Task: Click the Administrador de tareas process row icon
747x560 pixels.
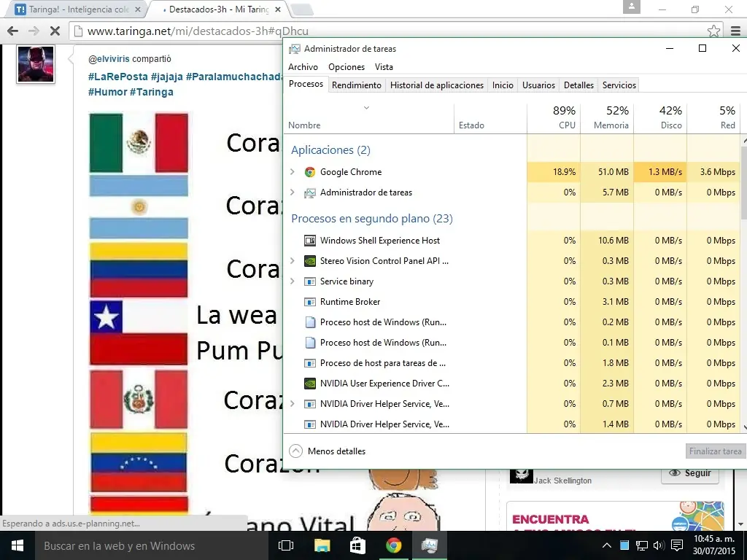Action: [309, 192]
